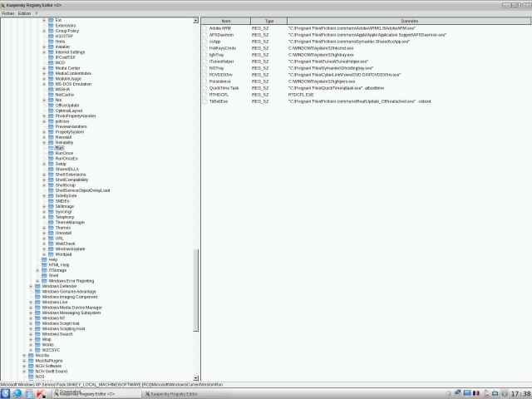Select the NDSTray value row name
The width and height of the screenshot is (532, 399).
coord(216,68)
